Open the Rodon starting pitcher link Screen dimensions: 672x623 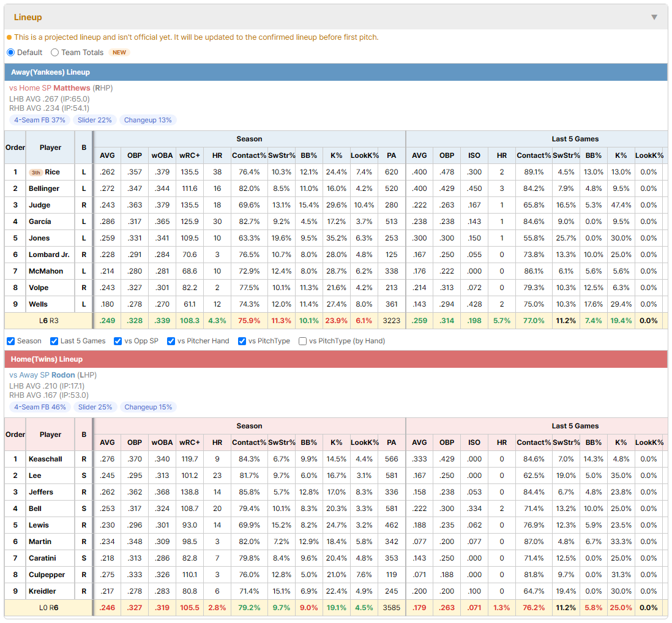(x=63, y=375)
